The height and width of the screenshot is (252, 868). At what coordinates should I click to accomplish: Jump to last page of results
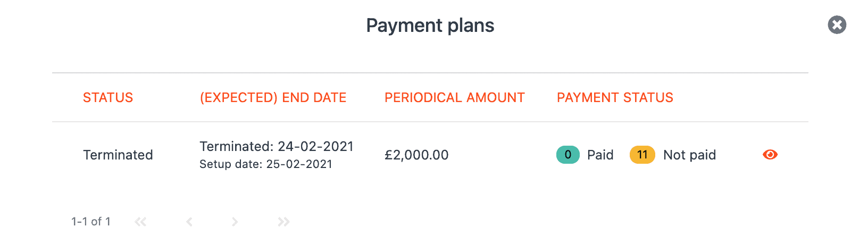283,222
